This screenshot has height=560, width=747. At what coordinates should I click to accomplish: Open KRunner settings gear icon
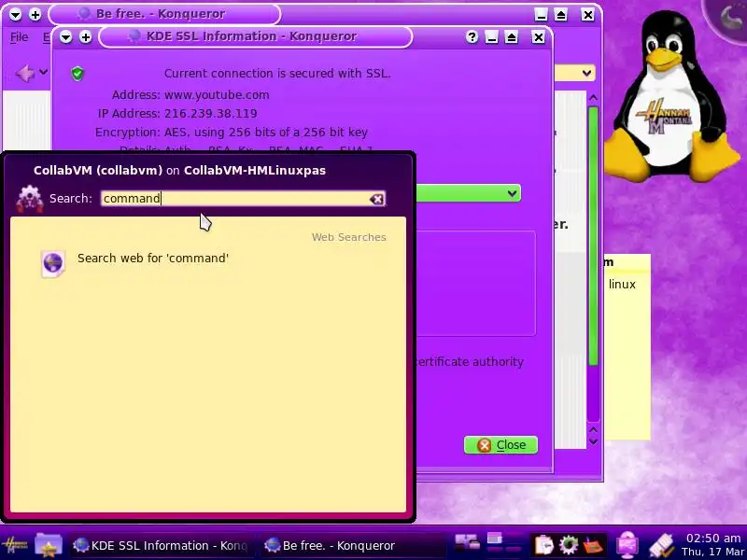pos(29,199)
